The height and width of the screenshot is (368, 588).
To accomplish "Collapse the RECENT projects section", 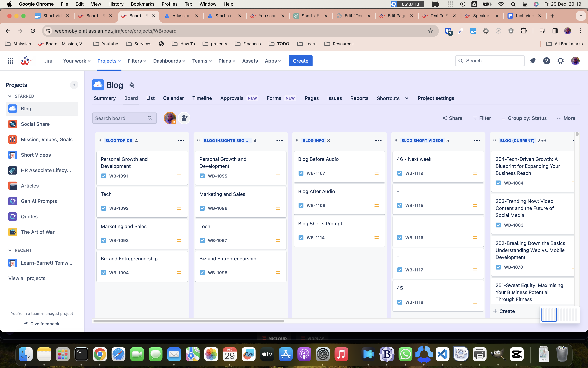I will pyautogui.click(x=10, y=250).
